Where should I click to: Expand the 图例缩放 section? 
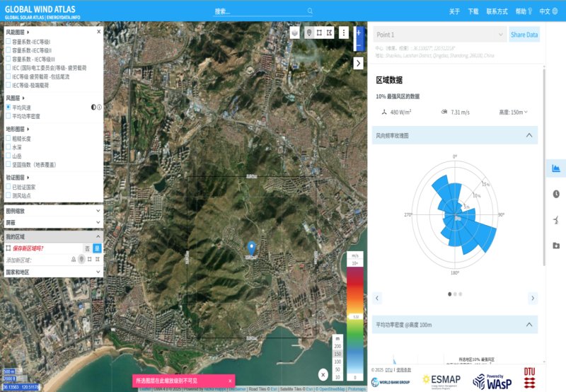[x=53, y=211]
